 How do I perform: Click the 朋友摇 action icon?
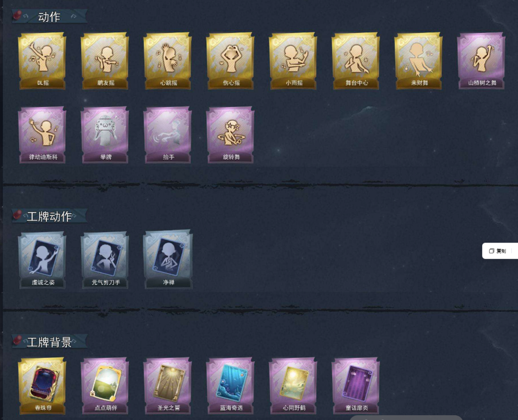tap(105, 61)
